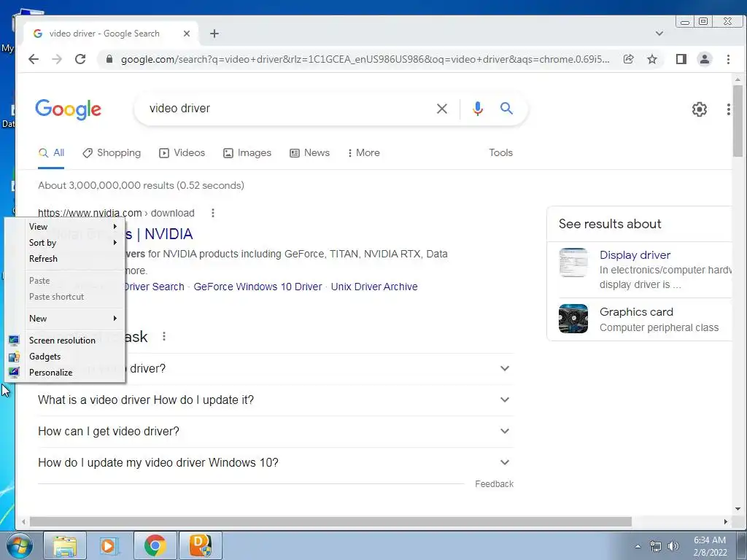The width and height of the screenshot is (747, 560).
Task: Click the horizontal scrollbar of the page
Action: pos(330,522)
